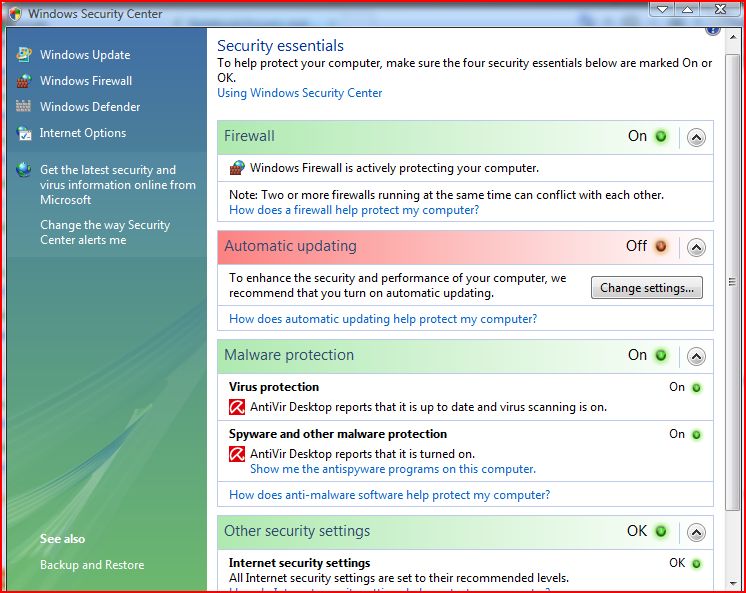746x593 pixels.
Task: Click the Internet Options icon in sidebar
Action: click(x=24, y=133)
